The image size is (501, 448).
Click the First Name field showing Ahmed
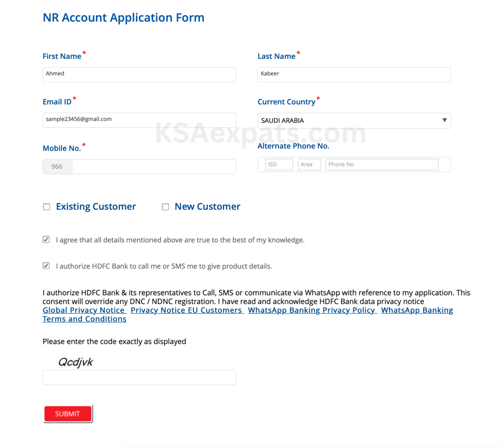139,74
